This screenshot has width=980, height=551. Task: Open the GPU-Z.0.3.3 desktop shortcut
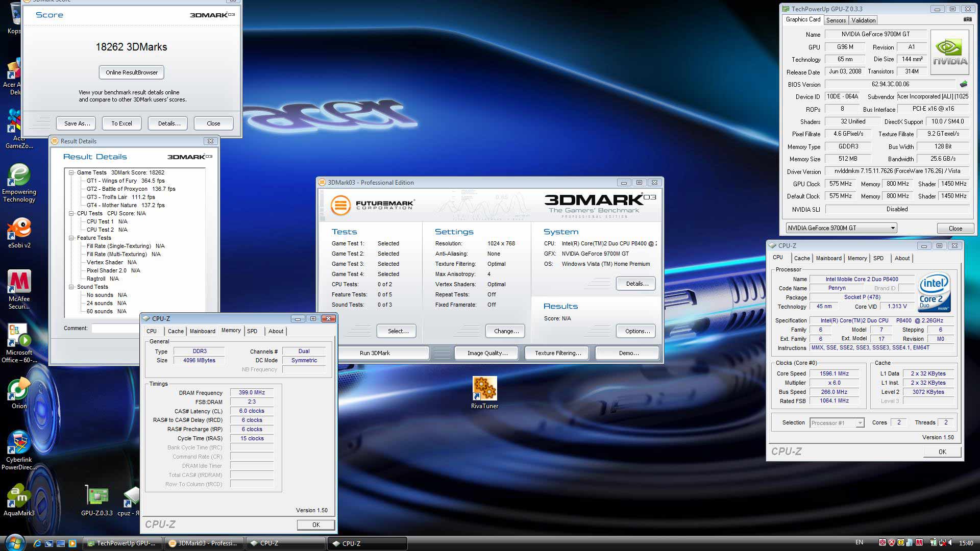coord(96,500)
